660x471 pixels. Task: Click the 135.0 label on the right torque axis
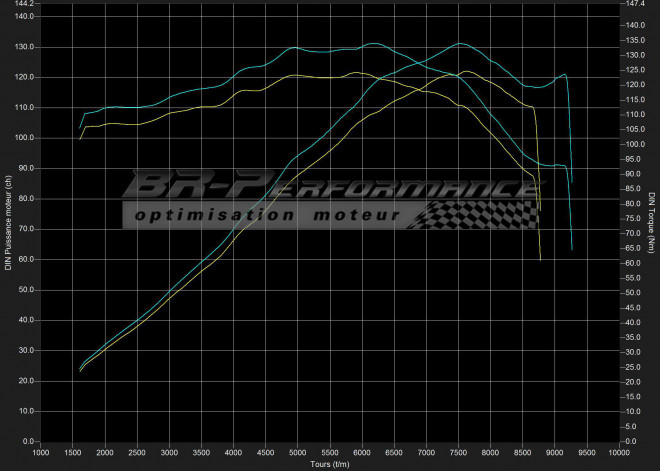point(634,40)
